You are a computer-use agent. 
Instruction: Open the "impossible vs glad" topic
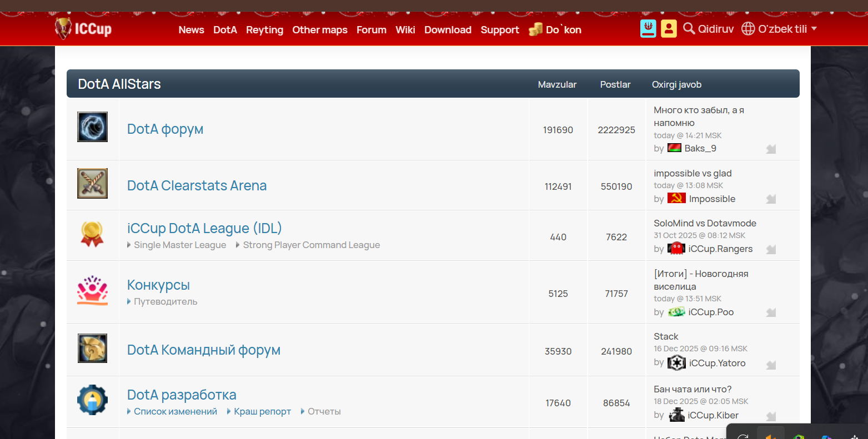(693, 173)
